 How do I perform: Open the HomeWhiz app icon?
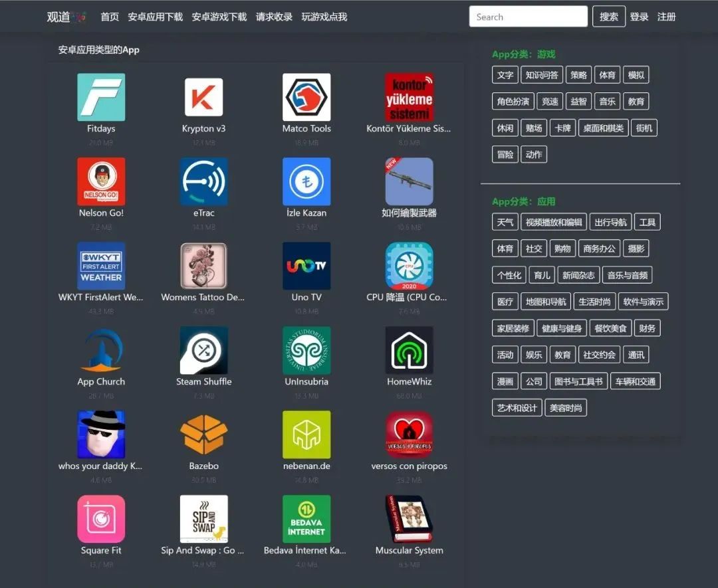409,351
